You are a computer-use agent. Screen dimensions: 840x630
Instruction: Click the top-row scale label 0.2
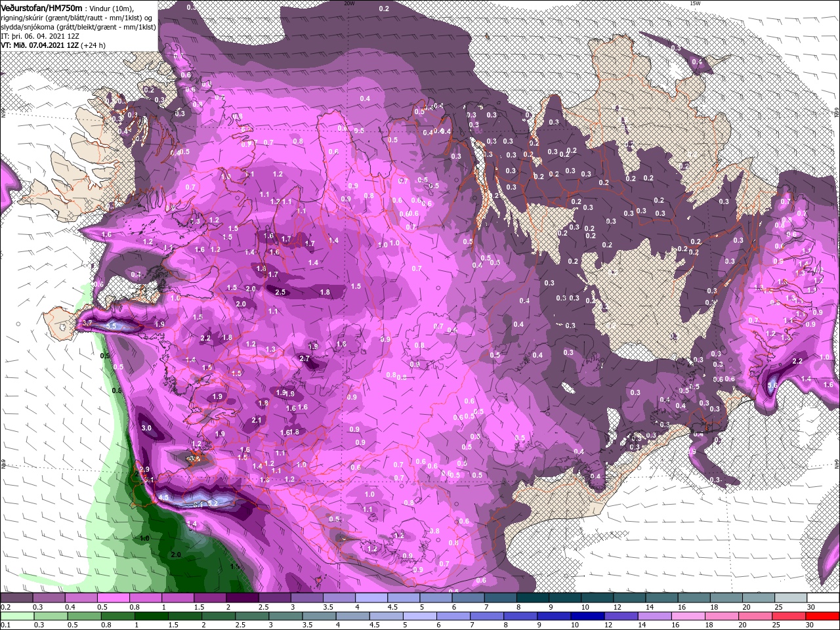point(5,608)
